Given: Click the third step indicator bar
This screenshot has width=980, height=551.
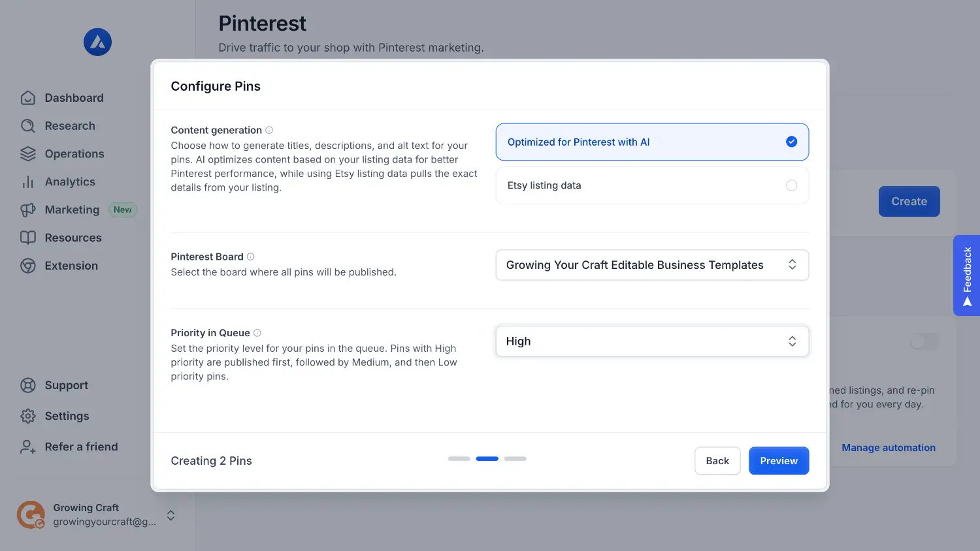Looking at the screenshot, I should [515, 459].
